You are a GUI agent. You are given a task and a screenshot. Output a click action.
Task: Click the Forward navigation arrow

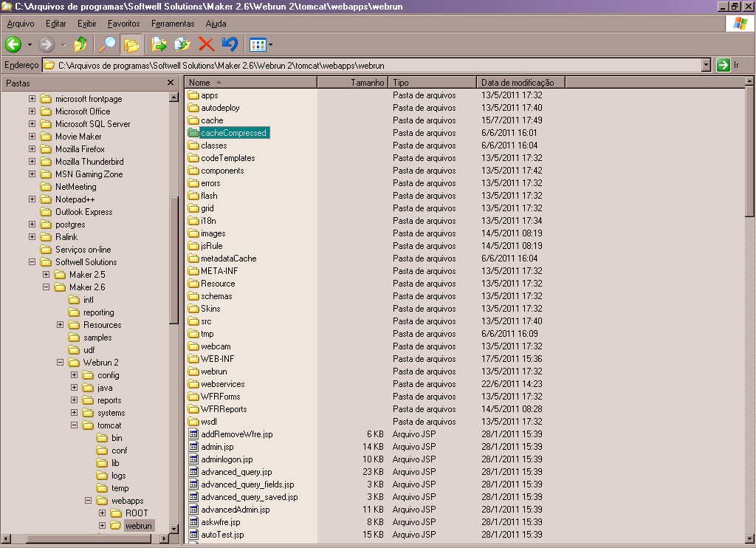click(x=47, y=44)
